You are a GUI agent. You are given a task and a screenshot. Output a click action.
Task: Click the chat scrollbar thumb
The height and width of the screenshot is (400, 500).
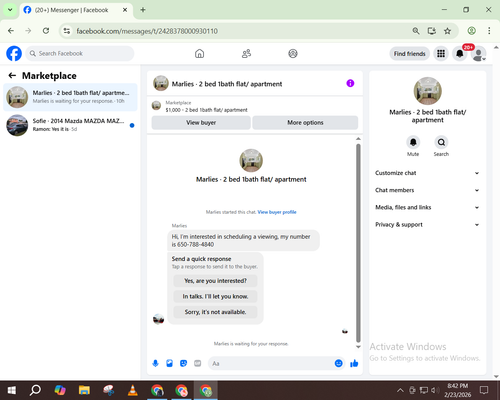[x=358, y=243]
